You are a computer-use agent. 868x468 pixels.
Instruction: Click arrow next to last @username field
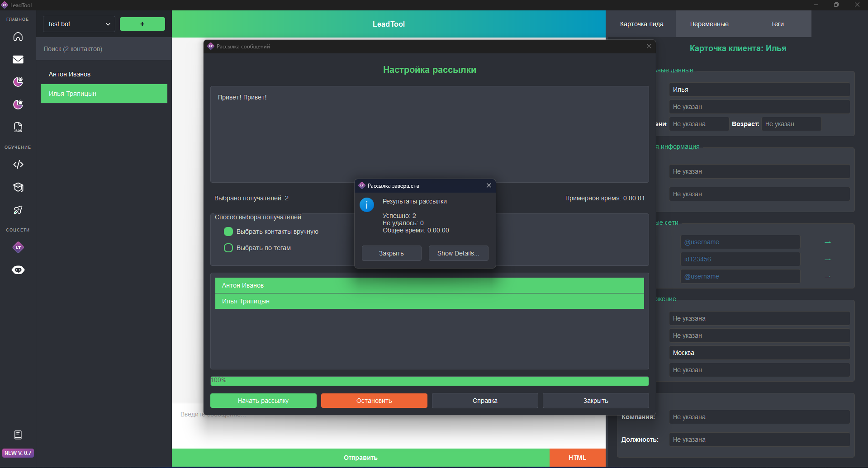[828, 277]
